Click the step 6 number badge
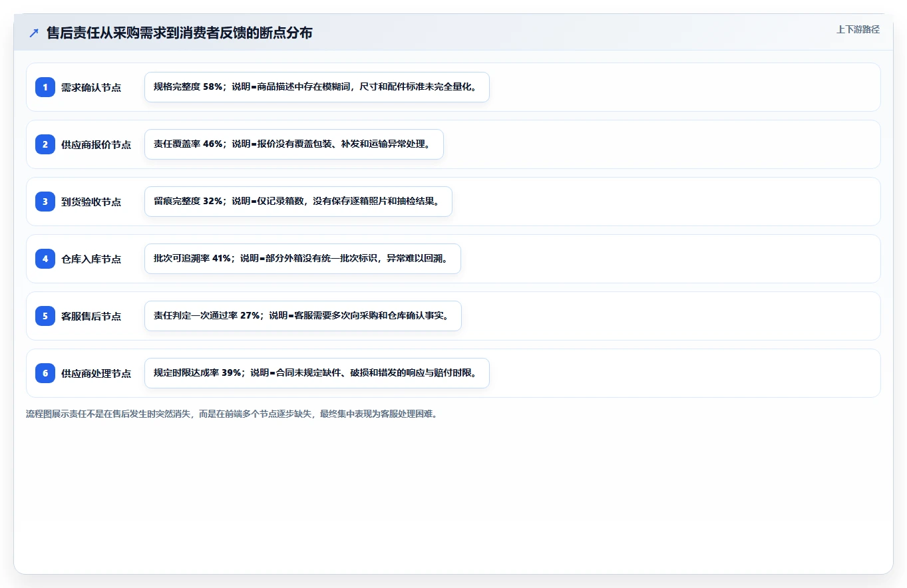Screen dimensions: 907x588 [45, 372]
